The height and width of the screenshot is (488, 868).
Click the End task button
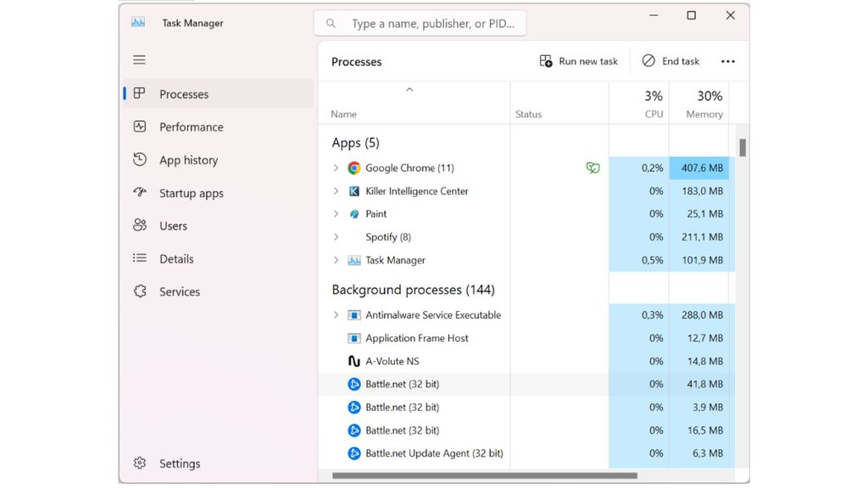[x=670, y=60]
